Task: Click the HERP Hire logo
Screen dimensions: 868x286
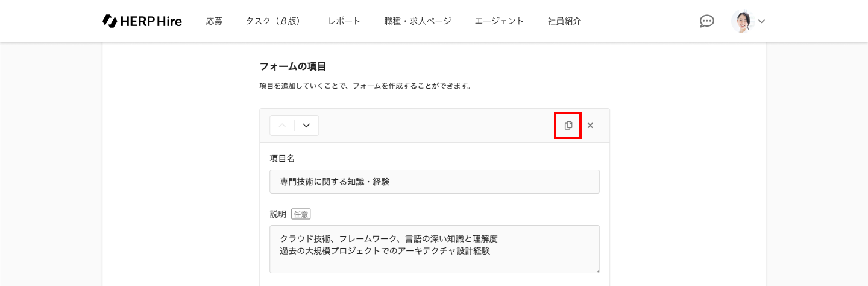Action: tap(142, 21)
